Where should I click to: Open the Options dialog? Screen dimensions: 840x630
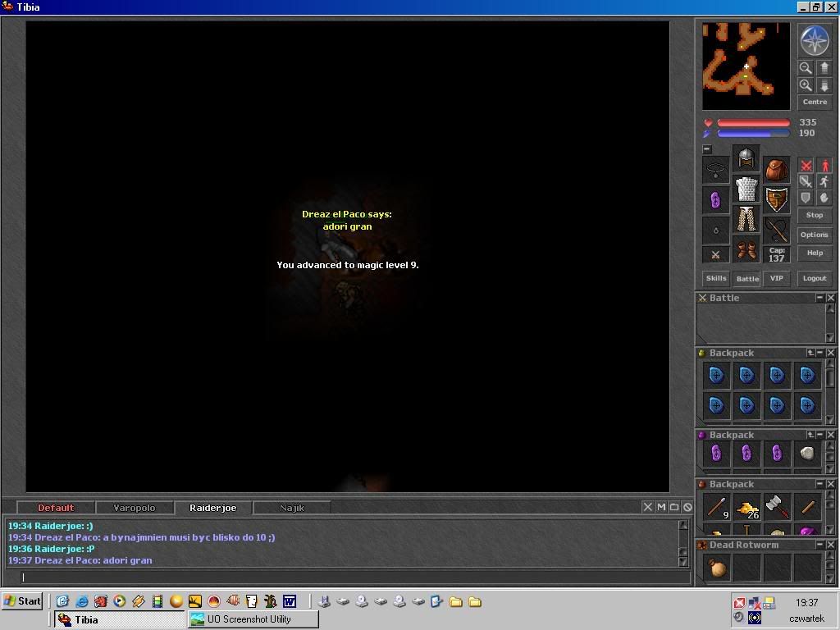815,235
